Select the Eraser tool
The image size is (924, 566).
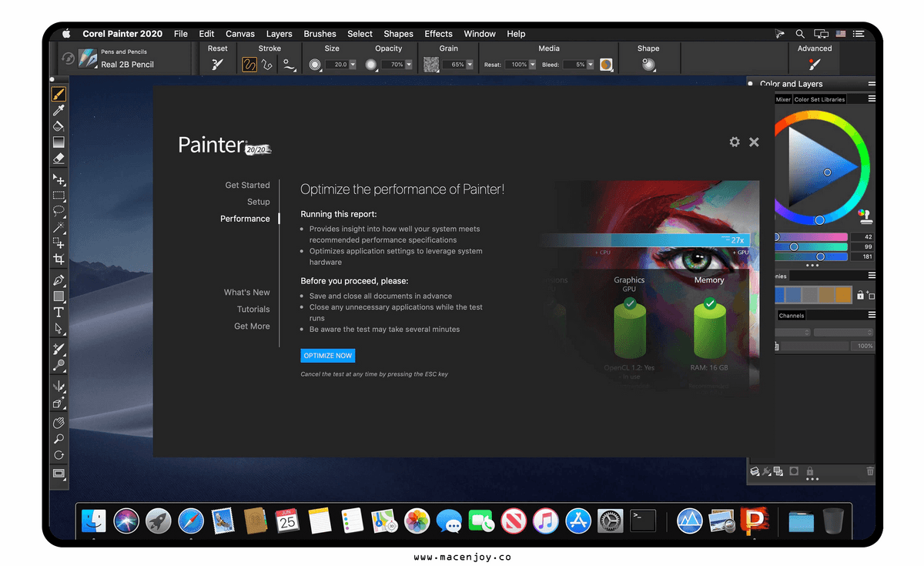tap(59, 158)
